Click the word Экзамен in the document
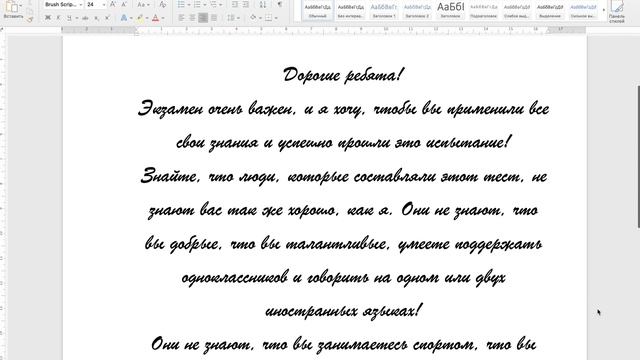Screen dimensions: 640x360 pos(170,109)
